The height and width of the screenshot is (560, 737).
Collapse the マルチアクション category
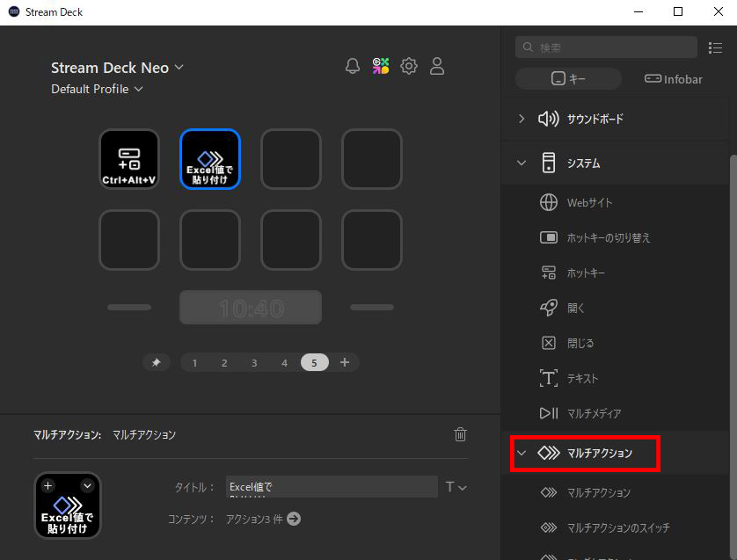coord(522,453)
